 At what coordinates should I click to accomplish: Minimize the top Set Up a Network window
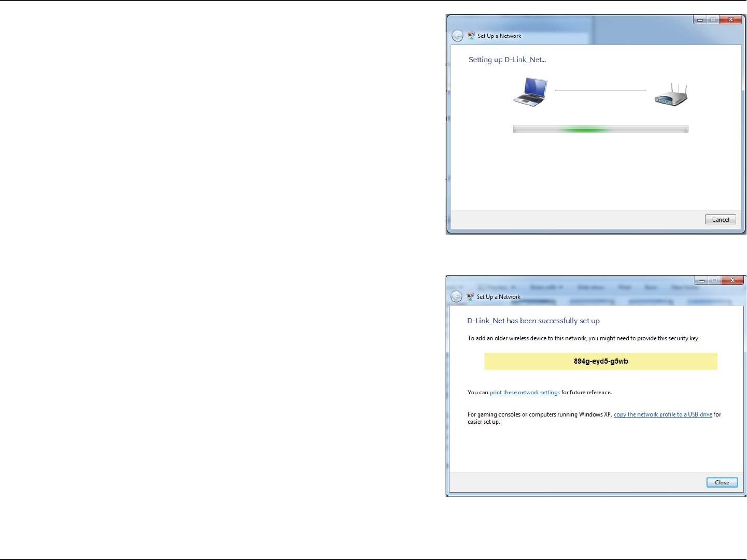[x=700, y=20]
